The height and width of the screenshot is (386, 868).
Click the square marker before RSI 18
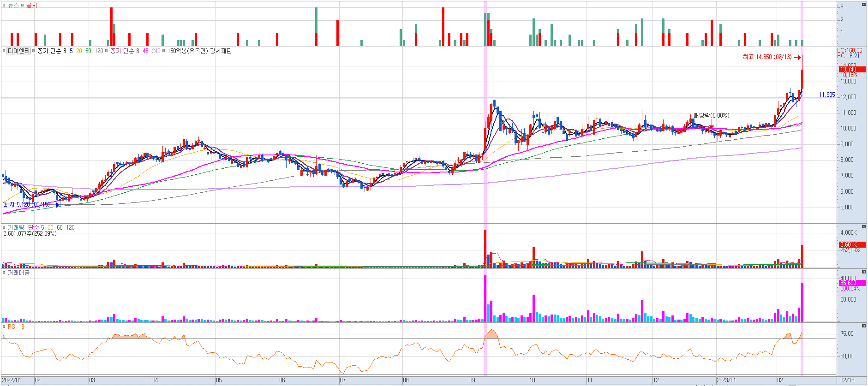4,327
